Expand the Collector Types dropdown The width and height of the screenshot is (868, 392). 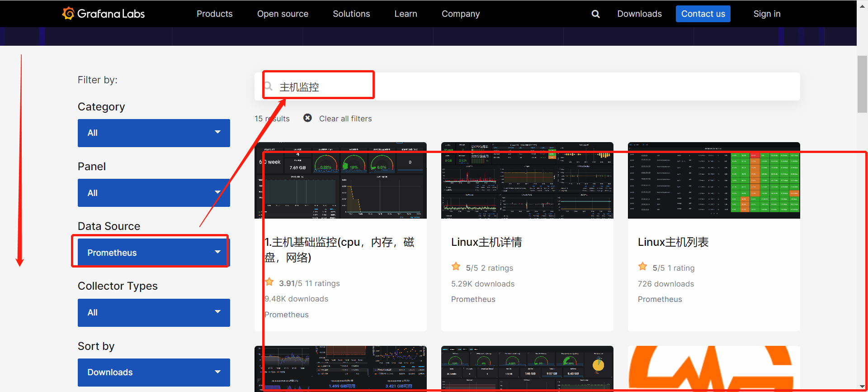154,313
